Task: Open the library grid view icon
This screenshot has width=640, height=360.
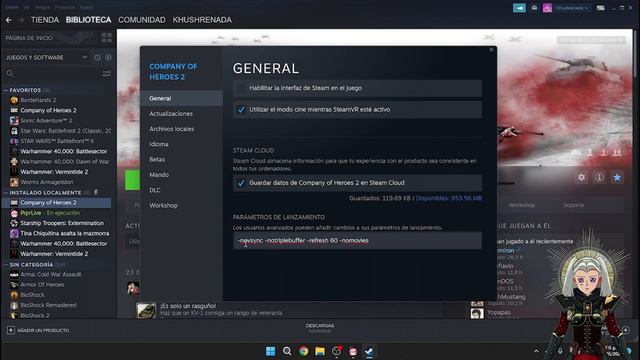Action: coord(107,38)
